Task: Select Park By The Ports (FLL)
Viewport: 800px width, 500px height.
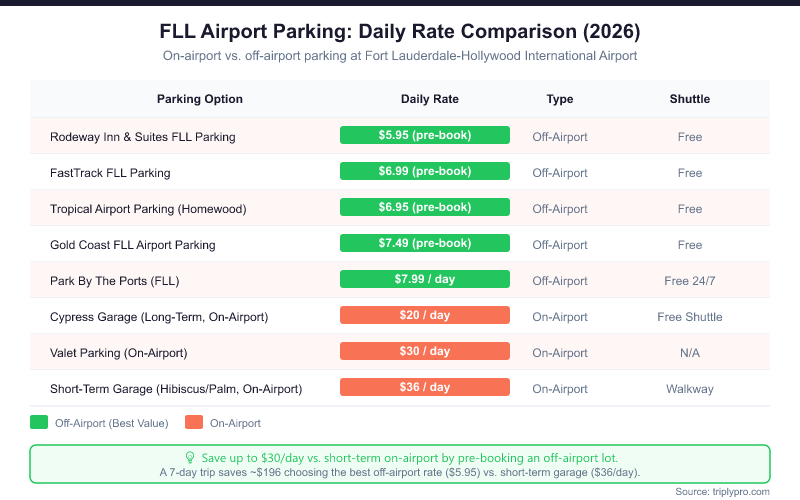Action: (114, 281)
